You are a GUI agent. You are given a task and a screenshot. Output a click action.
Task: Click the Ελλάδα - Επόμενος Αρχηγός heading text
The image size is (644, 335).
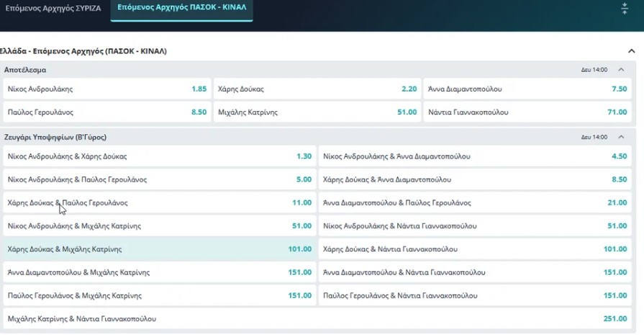(83, 51)
